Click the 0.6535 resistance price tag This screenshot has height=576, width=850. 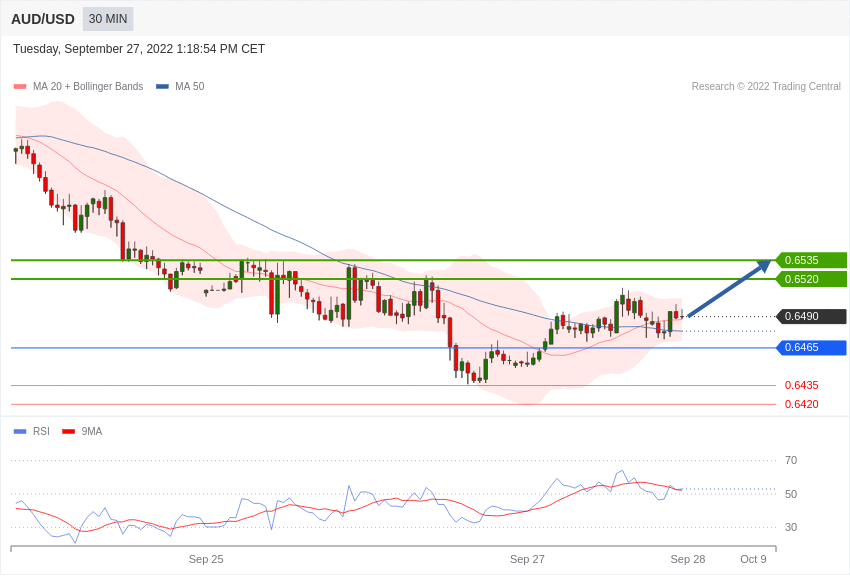tap(811, 260)
